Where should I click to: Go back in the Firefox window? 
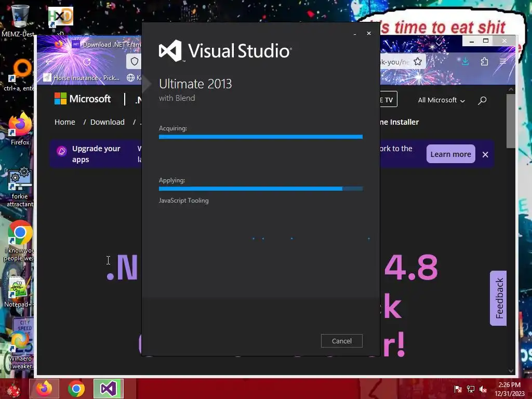click(x=49, y=61)
